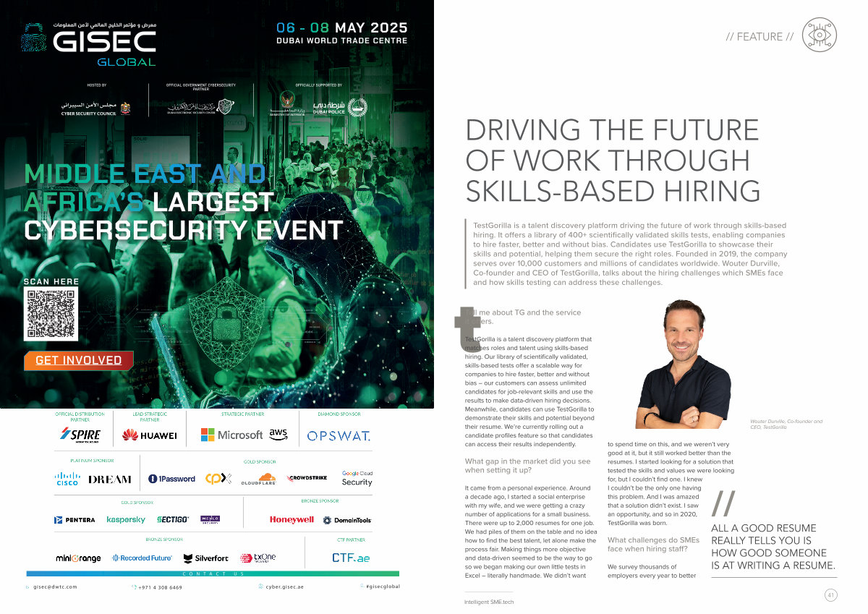
Task: Click the Silverfort logo
Action: (206, 558)
